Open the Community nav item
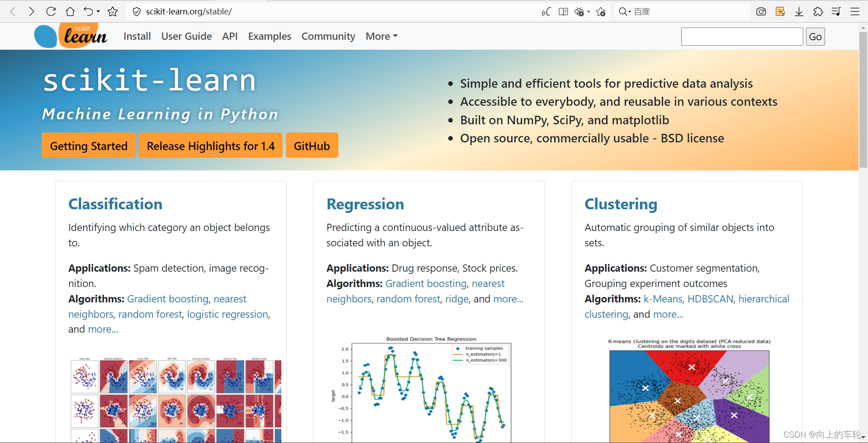The width and height of the screenshot is (868, 443). tap(328, 36)
